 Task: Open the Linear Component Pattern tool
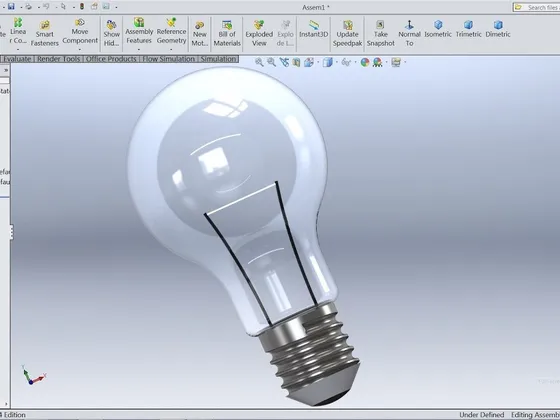18,31
